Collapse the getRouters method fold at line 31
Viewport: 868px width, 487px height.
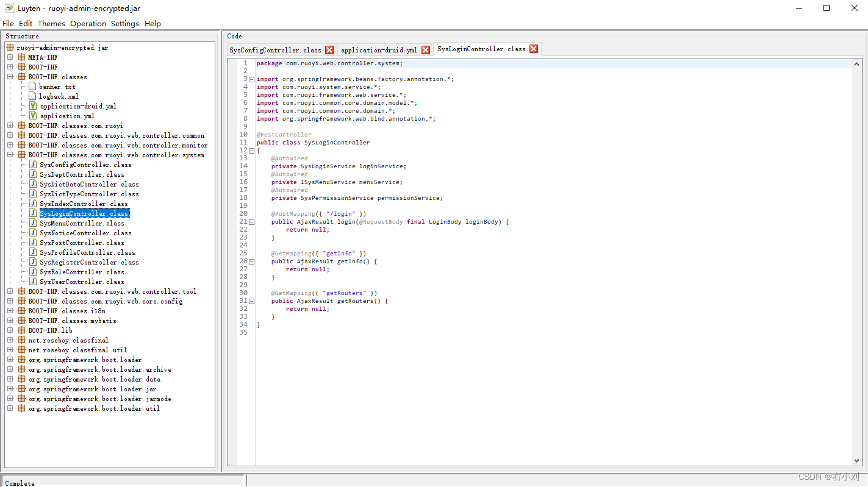click(x=251, y=301)
